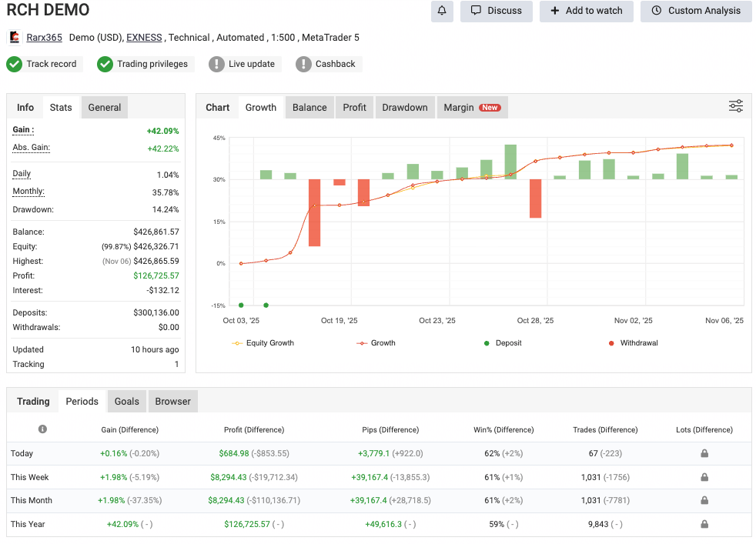Open the notification bell icon

441,12
